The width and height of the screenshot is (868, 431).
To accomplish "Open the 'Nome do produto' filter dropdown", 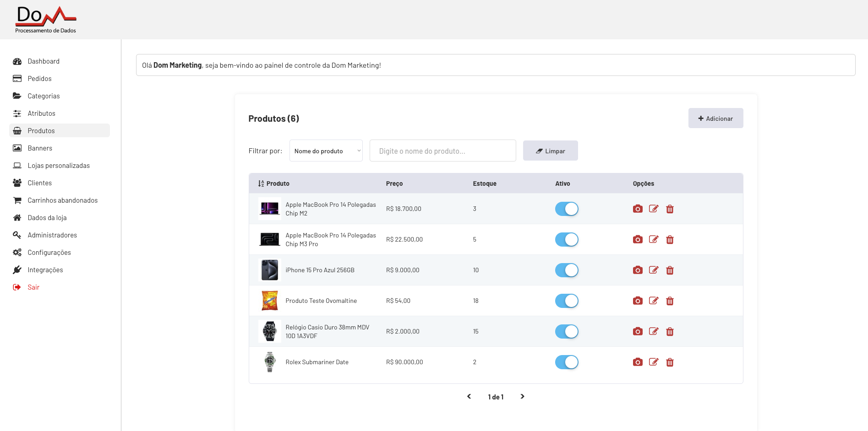I will click(326, 151).
